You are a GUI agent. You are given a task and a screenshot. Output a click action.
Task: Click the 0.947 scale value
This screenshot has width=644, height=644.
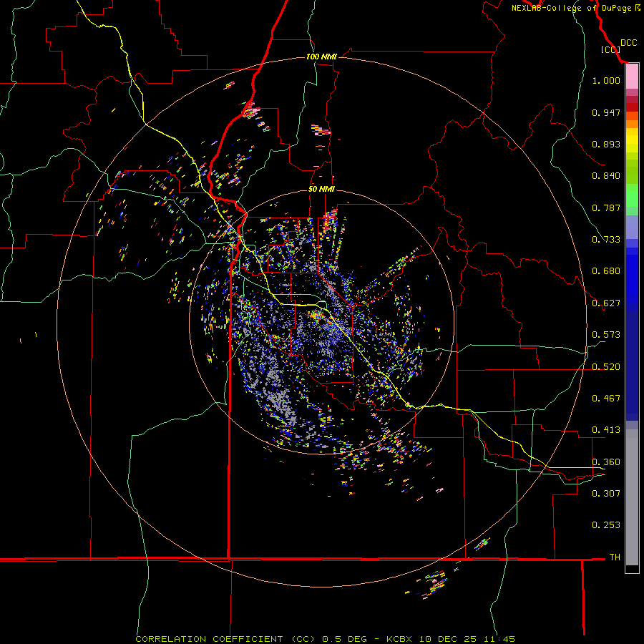pos(606,112)
